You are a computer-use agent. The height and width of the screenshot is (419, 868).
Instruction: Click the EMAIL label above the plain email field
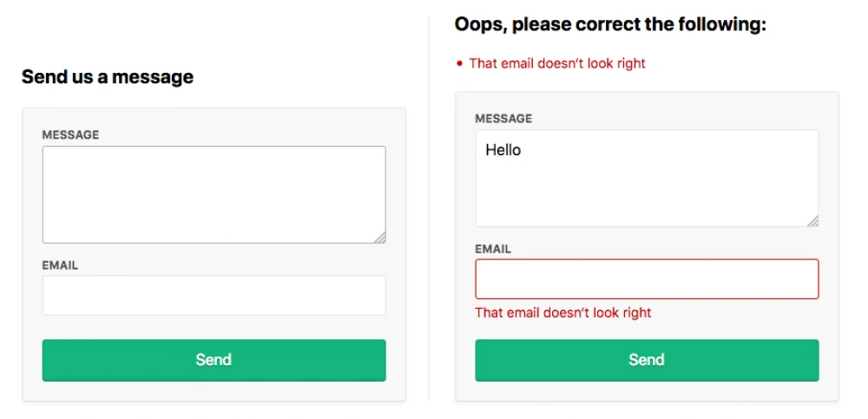click(60, 265)
